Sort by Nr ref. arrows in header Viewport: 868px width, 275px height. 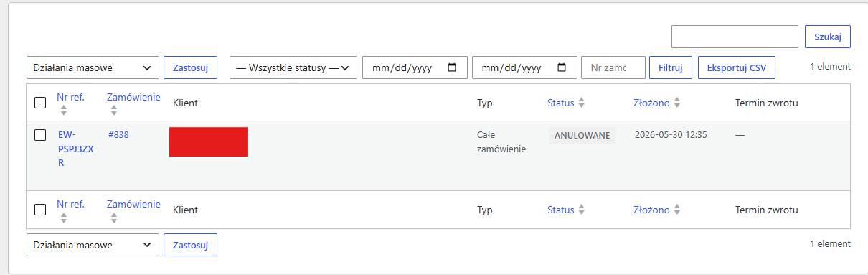pos(64,111)
